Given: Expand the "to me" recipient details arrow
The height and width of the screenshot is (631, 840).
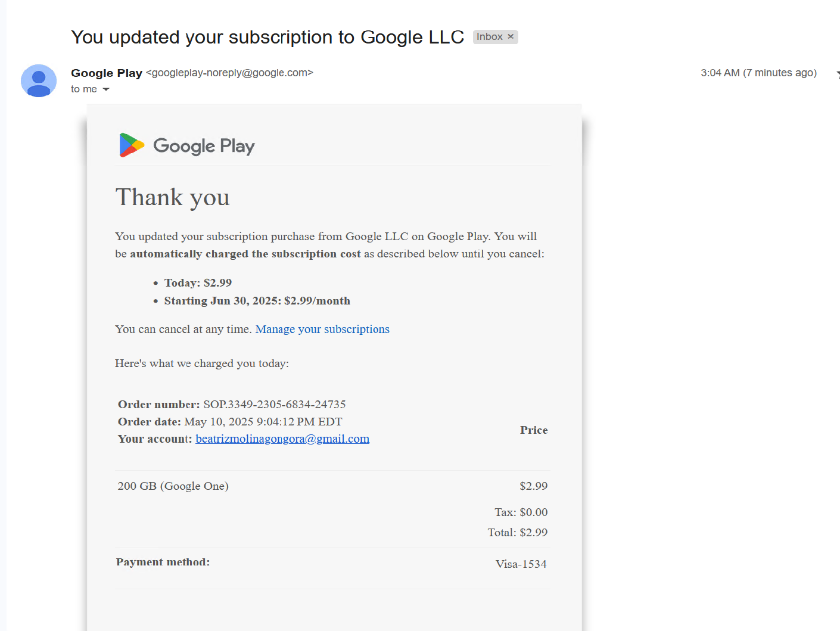Looking at the screenshot, I should pyautogui.click(x=106, y=89).
